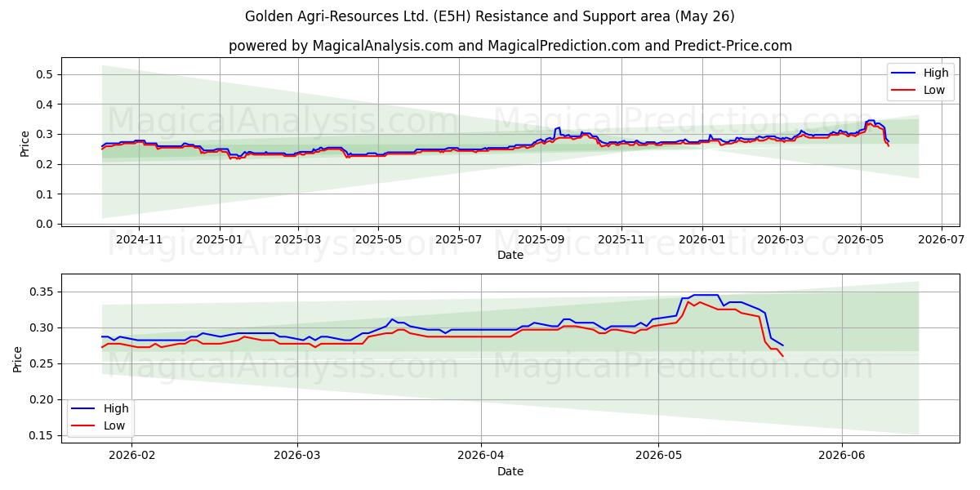Image resolution: width=980 pixels, height=490 pixels.
Task: Click the 2026-02 x-axis label in the bottom chart
Action: click(132, 457)
